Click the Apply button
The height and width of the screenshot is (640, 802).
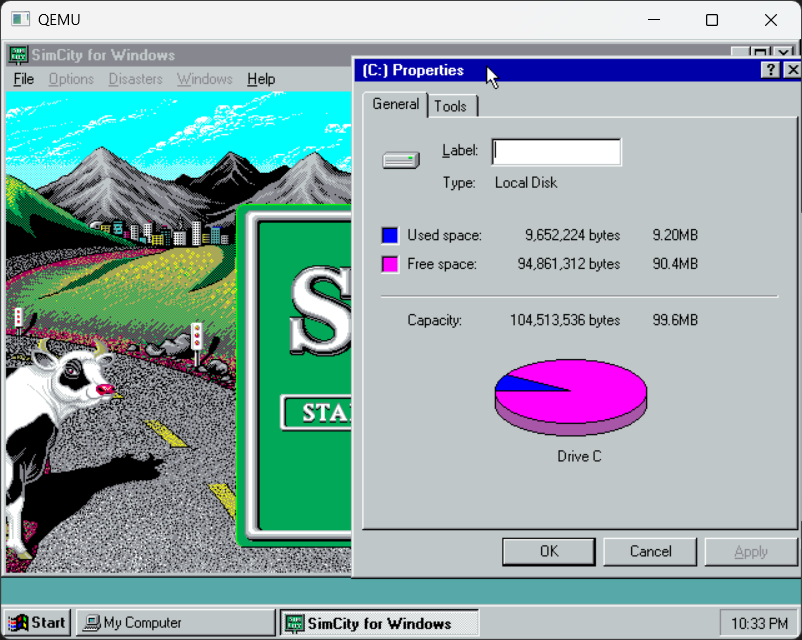750,551
